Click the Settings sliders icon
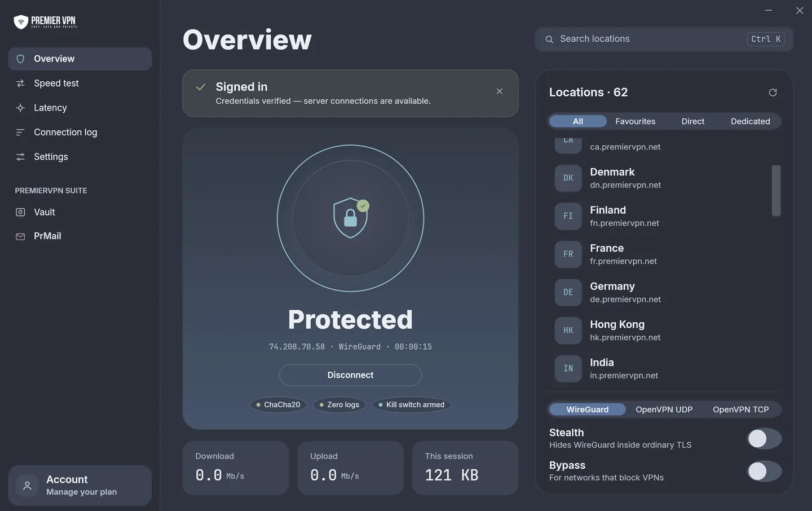The image size is (812, 511). click(x=20, y=157)
